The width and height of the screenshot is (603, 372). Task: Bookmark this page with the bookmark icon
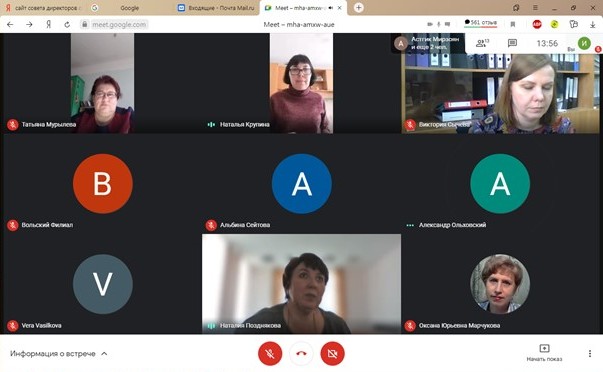[513, 24]
